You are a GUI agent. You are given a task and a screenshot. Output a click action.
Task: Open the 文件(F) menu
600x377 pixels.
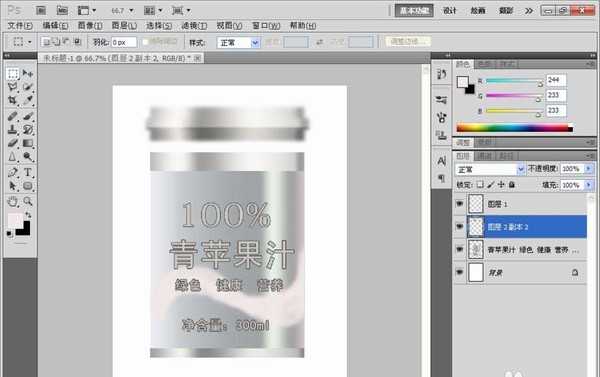[20, 26]
